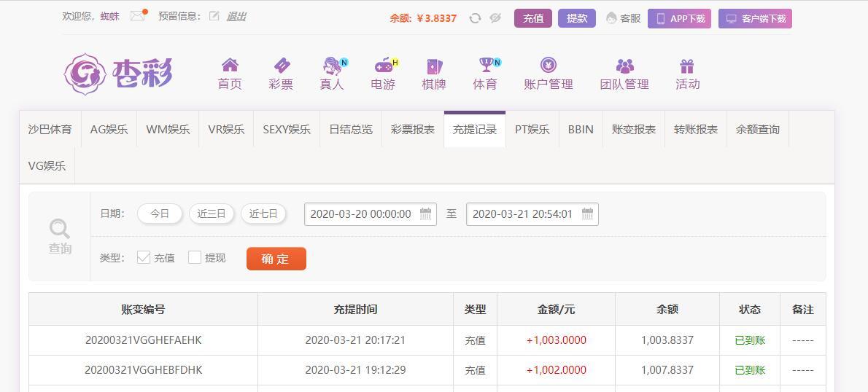
Task: Click amount +1,003.0000 cell
Action: tap(557, 340)
